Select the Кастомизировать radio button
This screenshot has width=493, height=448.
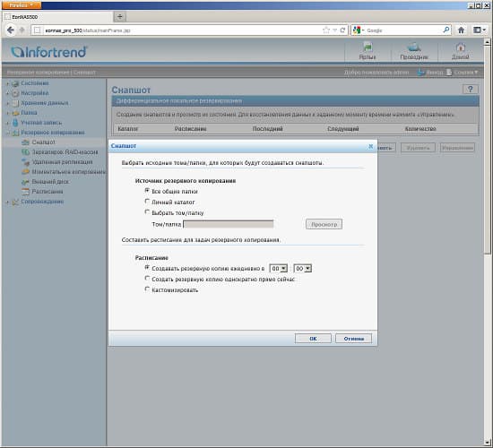[147, 289]
